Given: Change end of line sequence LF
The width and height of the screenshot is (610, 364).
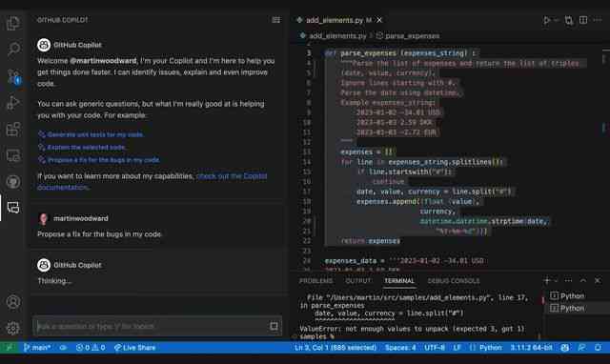Looking at the screenshot, I should (x=457, y=347).
